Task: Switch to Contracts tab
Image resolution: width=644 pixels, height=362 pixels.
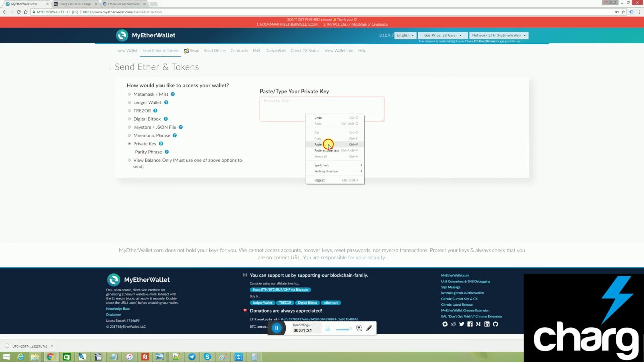Action: click(x=239, y=51)
